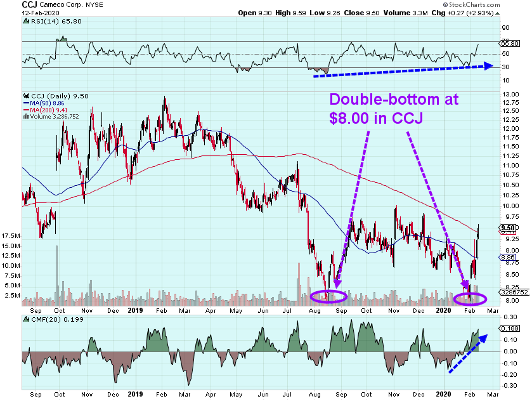
Task: Click the -0.30 level on CMF axis
Action: [509, 386]
